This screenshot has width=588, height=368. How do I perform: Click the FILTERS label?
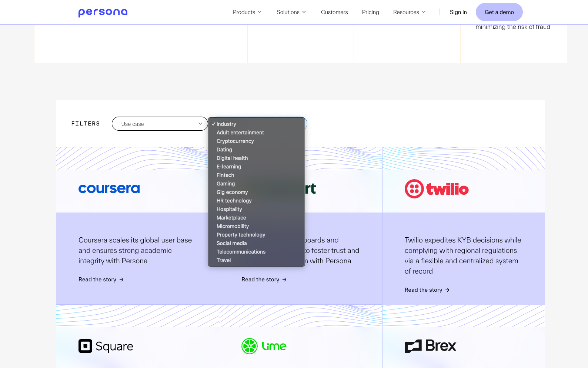tap(86, 124)
